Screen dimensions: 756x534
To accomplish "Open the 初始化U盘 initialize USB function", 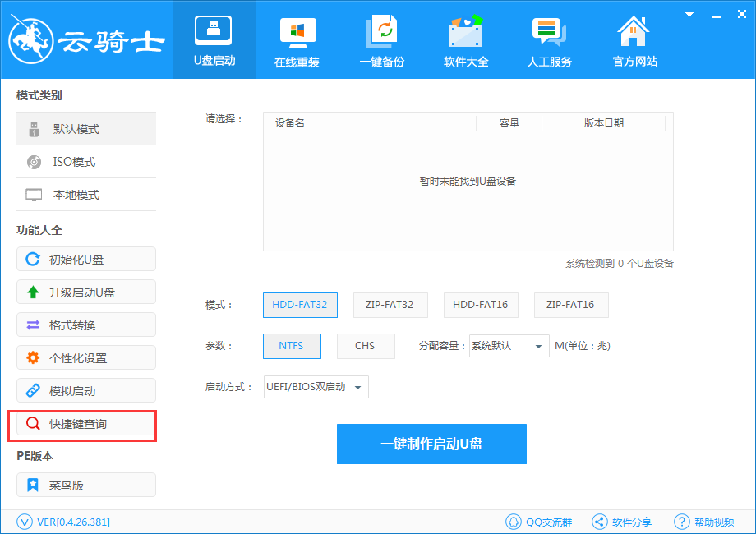I will point(85,259).
